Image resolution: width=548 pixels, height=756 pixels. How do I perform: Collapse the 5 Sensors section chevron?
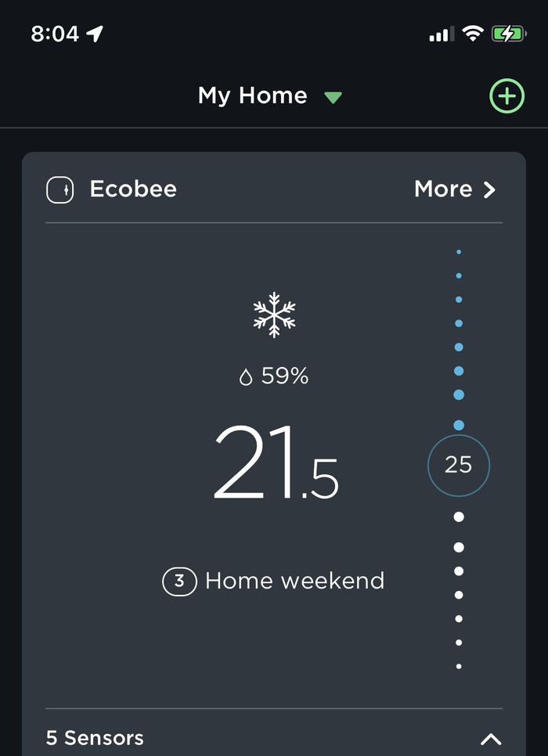pos(490,739)
